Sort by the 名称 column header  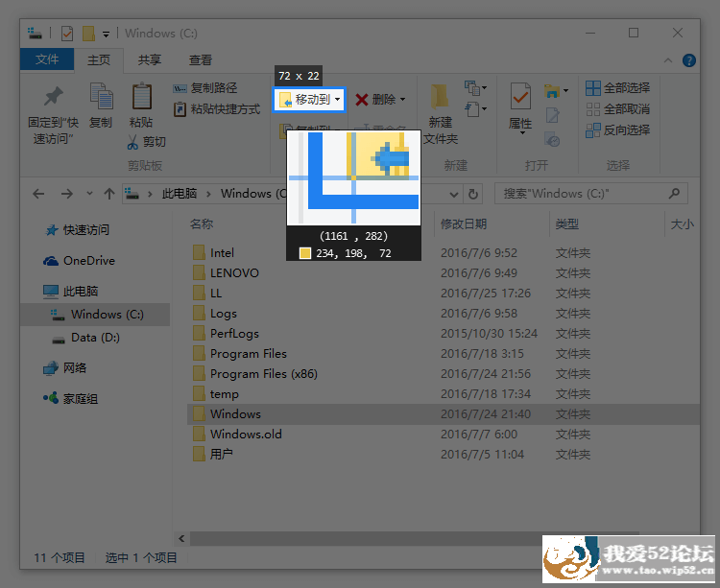tap(202, 223)
